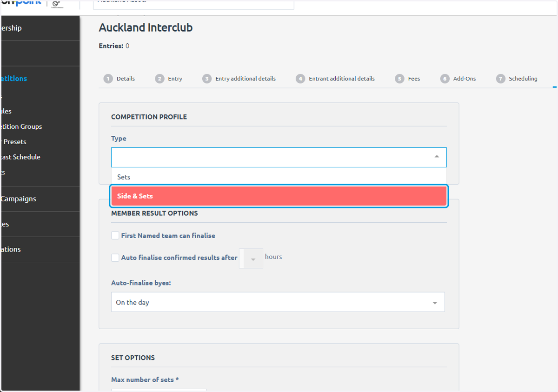Enable First Named team can finalise
558x392 pixels.
pyautogui.click(x=115, y=236)
